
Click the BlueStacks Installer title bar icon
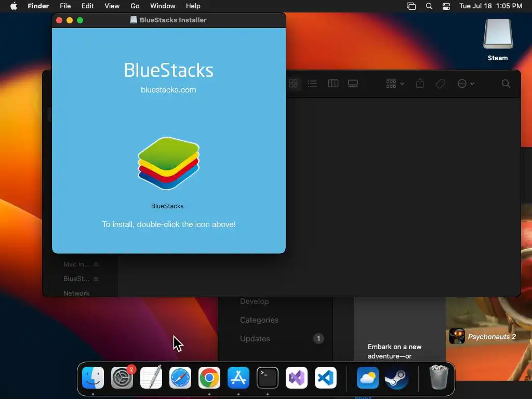134,20
